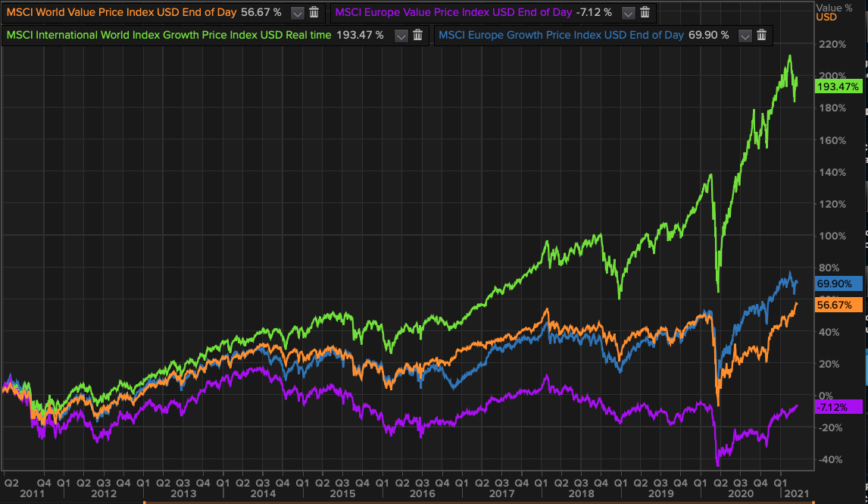Click the 69.90 % value in the legend
The width and height of the screenshot is (868, 504).
pyautogui.click(x=709, y=35)
